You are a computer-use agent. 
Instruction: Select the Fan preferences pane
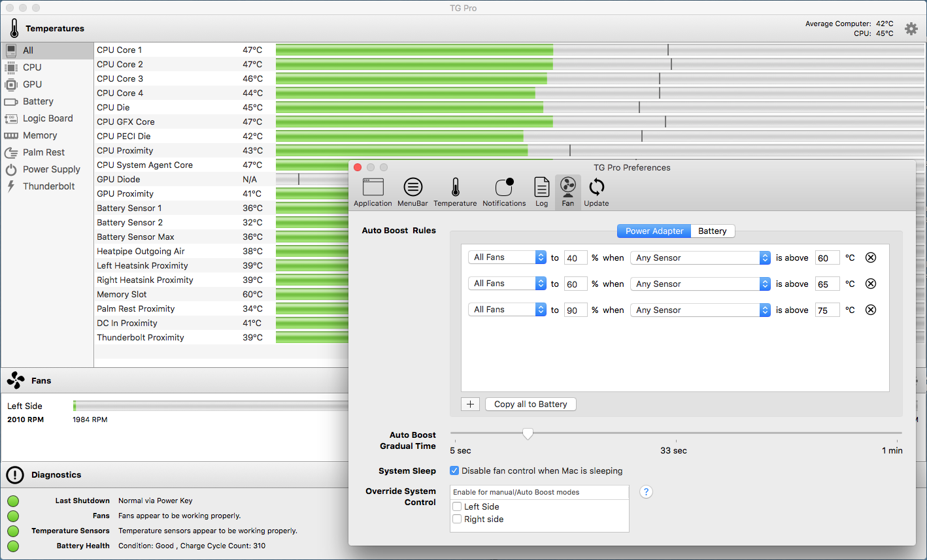pos(567,192)
